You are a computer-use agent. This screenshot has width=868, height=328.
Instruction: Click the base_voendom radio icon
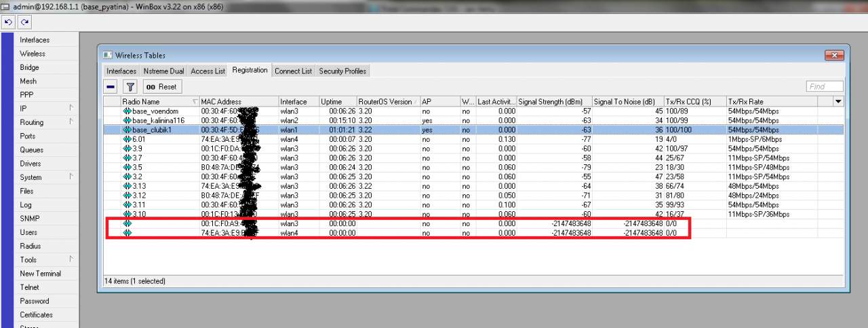click(127, 111)
